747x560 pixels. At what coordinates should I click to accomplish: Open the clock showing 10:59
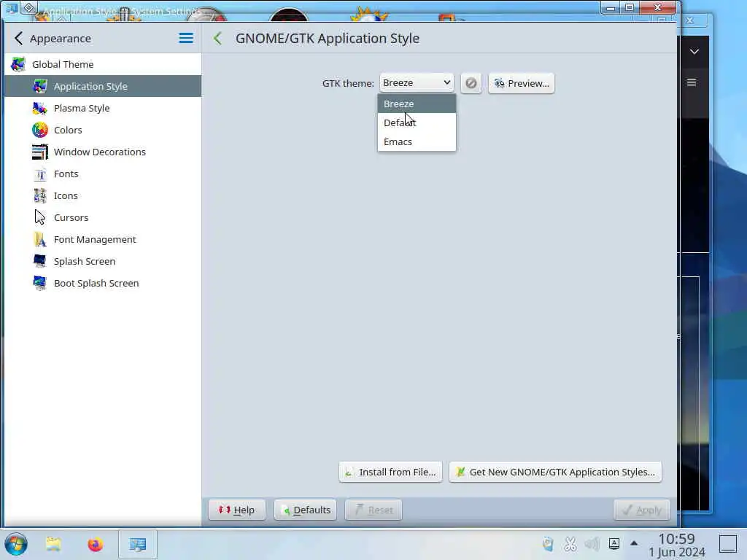click(676, 545)
